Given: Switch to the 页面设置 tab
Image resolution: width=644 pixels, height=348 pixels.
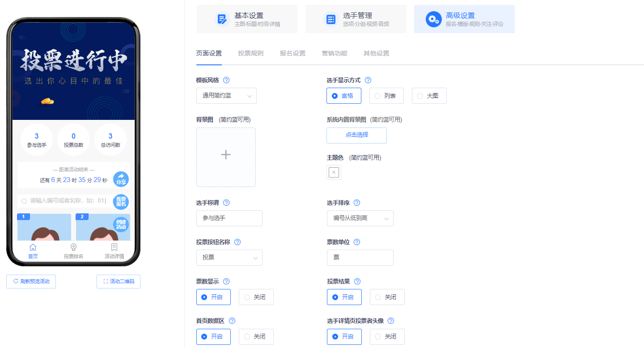Looking at the screenshot, I should 209,53.
